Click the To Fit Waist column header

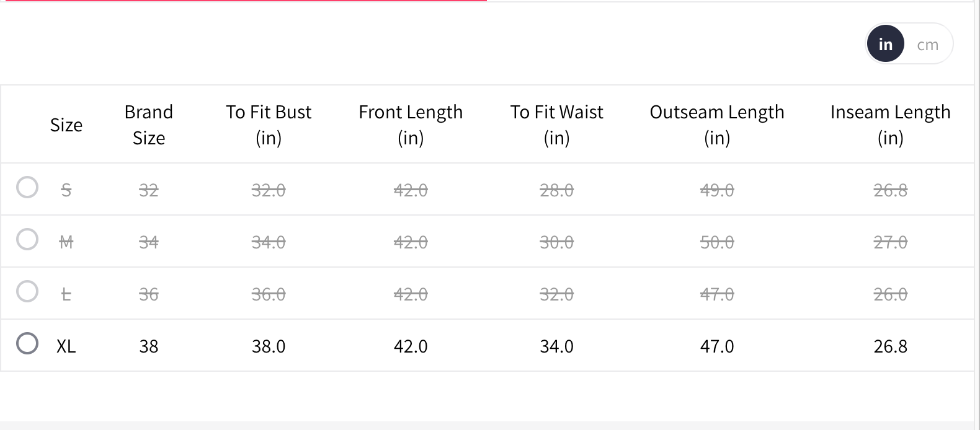[x=556, y=125]
